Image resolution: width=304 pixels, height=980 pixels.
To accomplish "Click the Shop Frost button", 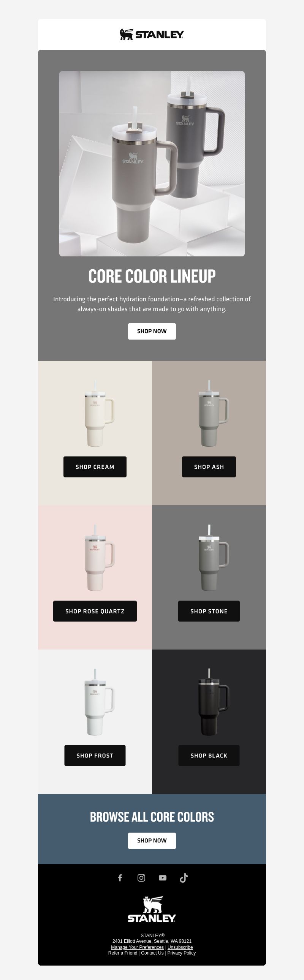I will [95, 756].
